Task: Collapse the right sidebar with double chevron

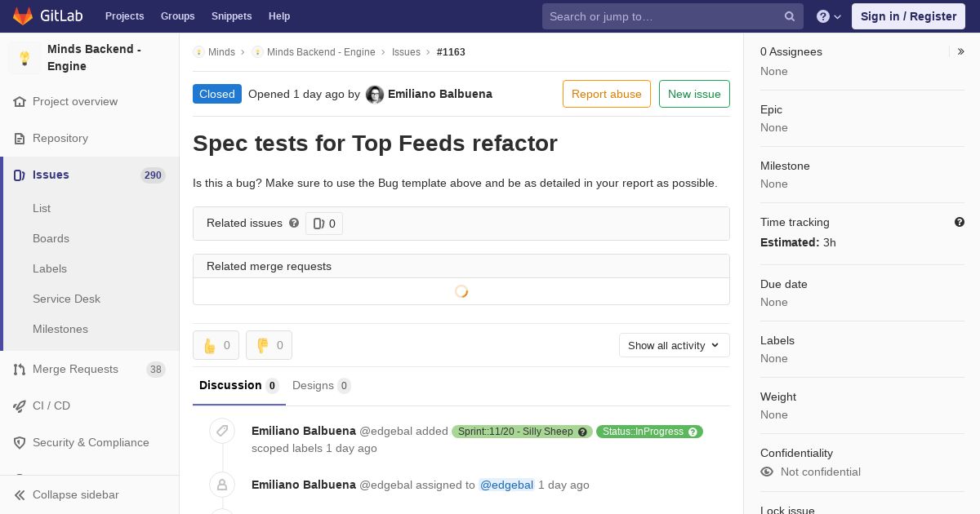Action: coord(961,51)
